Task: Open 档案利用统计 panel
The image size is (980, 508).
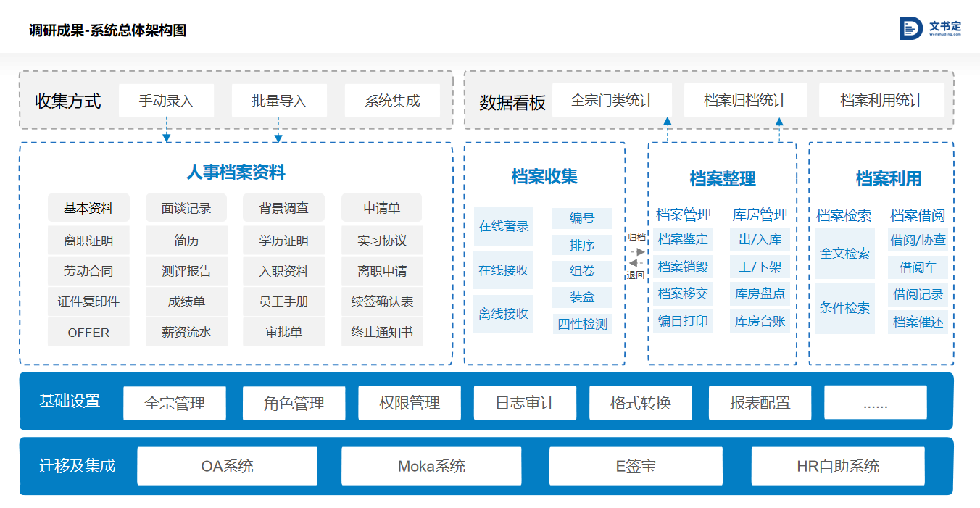Action: [881, 100]
